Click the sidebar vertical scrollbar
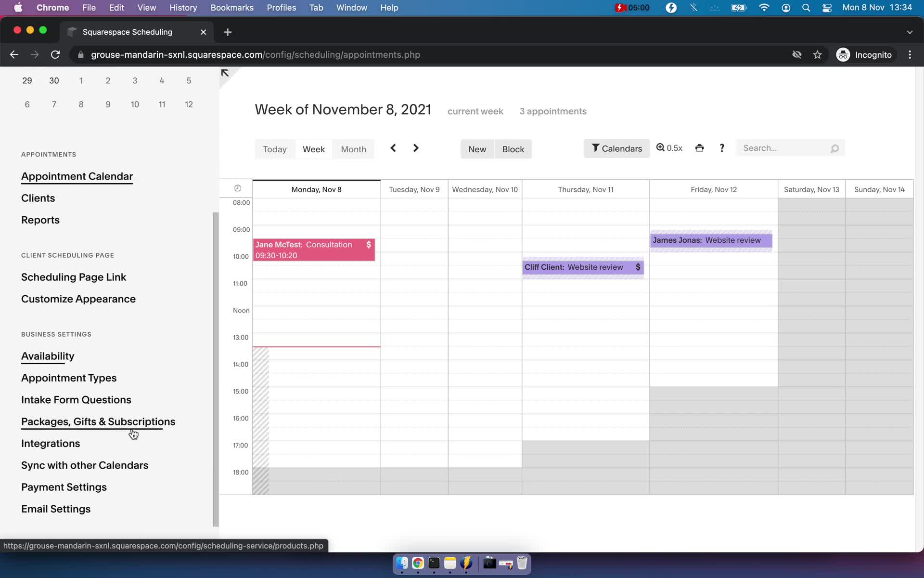The width and height of the screenshot is (924, 578). tap(216, 369)
